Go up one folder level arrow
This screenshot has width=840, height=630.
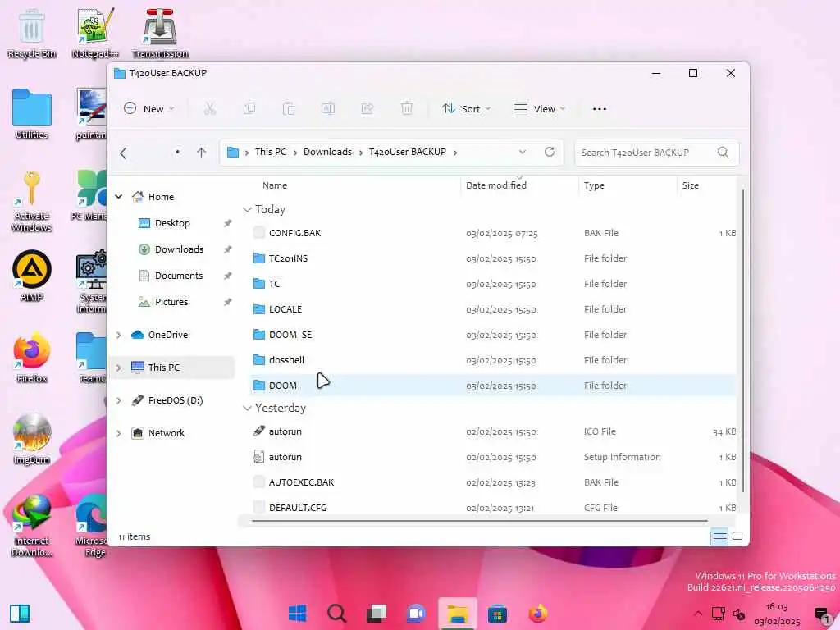202,153
